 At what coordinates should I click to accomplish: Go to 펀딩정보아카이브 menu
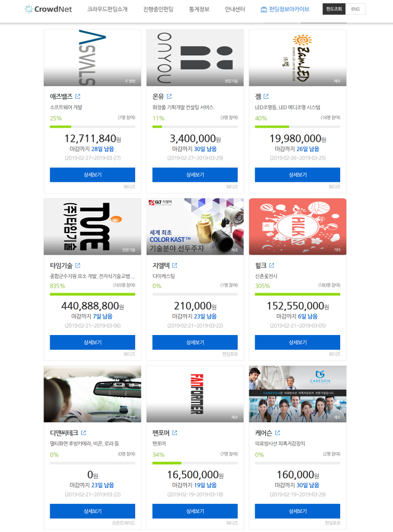[289, 9]
